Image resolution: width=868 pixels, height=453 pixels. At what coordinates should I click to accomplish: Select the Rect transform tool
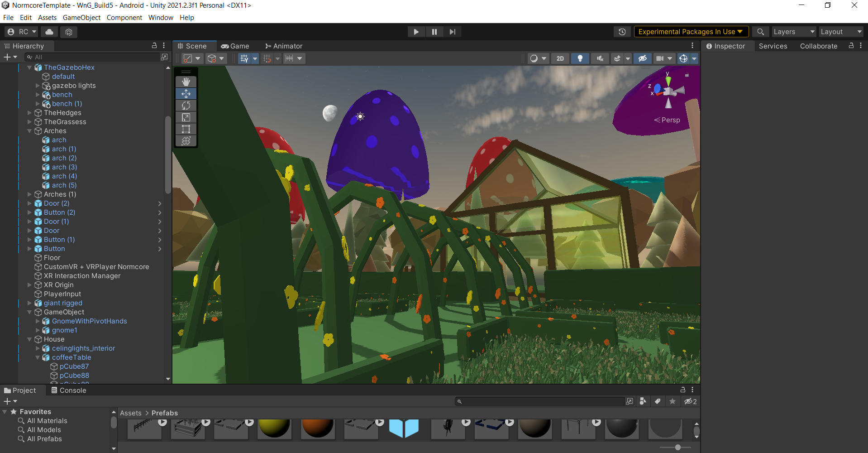tap(186, 129)
